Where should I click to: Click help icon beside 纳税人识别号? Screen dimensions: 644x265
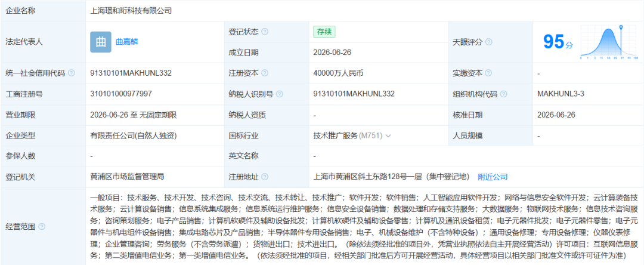(280, 94)
